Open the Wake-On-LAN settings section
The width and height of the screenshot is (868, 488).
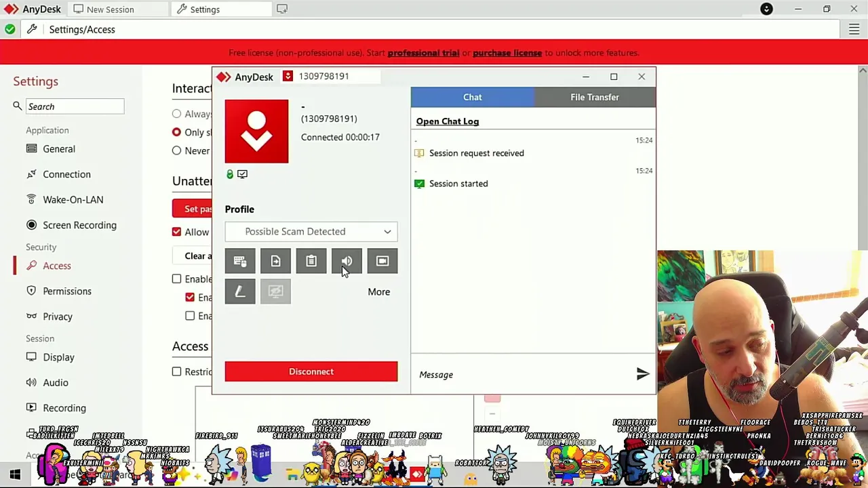click(73, 200)
